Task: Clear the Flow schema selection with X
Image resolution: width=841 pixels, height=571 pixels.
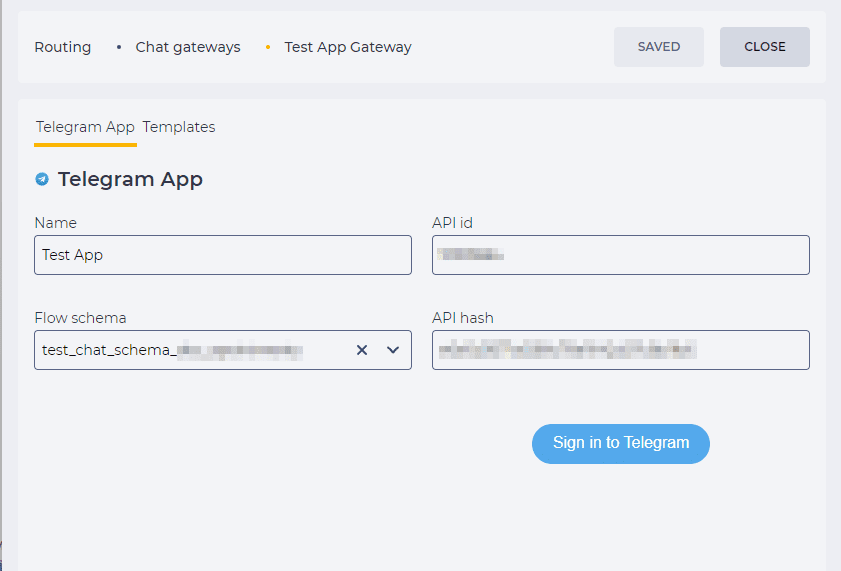Action: click(x=362, y=350)
